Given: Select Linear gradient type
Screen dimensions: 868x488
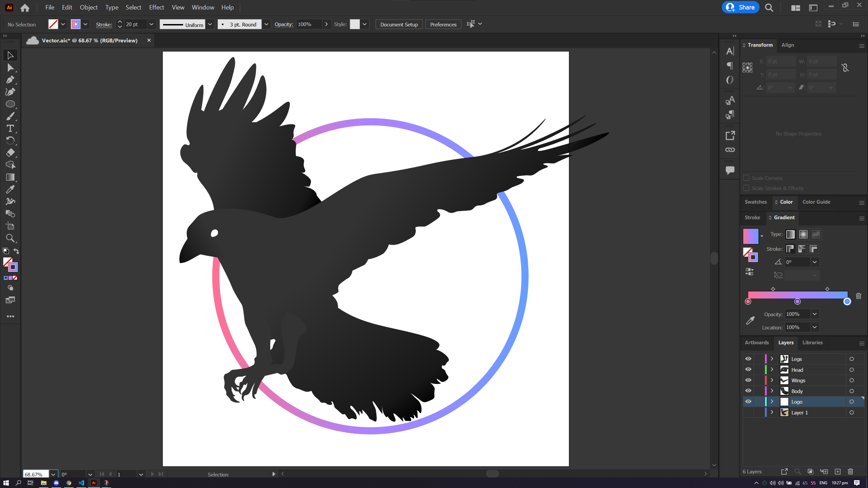Looking at the screenshot, I should (790, 234).
